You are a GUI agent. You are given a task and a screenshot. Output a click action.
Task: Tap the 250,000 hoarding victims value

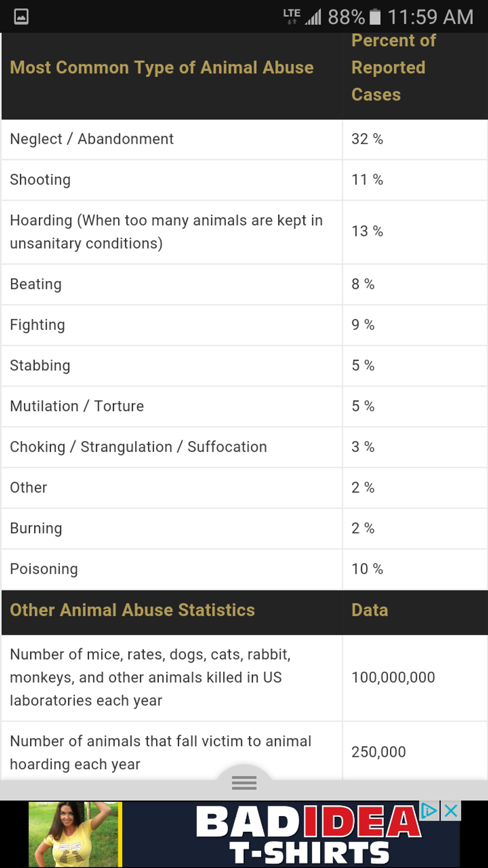coord(378,752)
